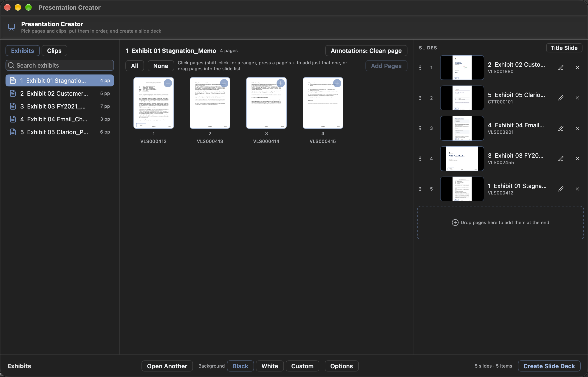Edit slide 2 Exhibit 05 Clarion pencil icon
The height and width of the screenshot is (377, 588).
pos(561,98)
